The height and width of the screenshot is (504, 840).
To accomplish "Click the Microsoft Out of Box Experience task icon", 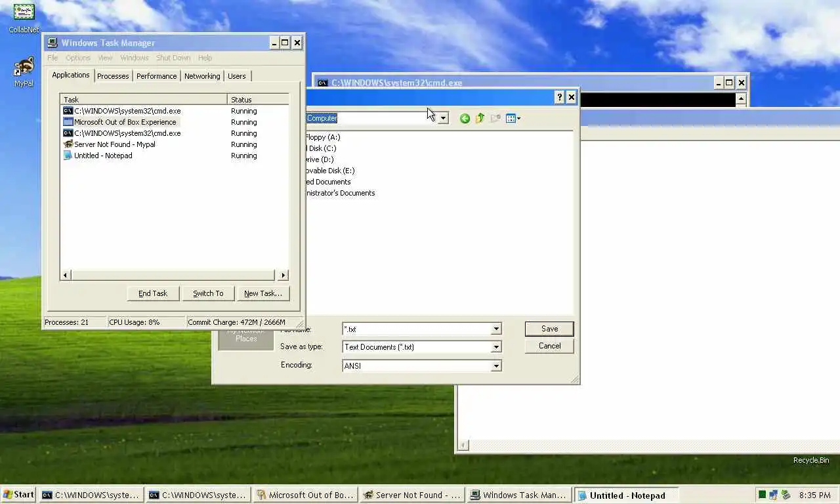I will tap(68, 122).
